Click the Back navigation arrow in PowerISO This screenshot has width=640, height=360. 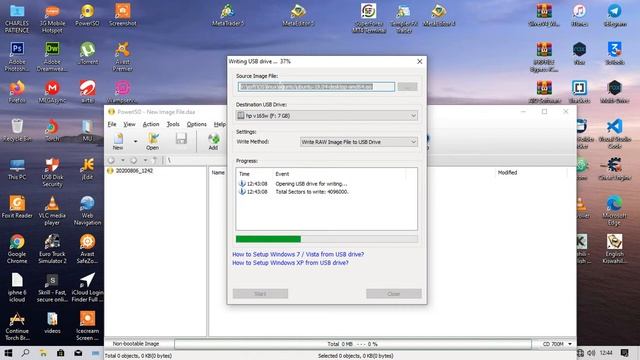[x=111, y=160]
